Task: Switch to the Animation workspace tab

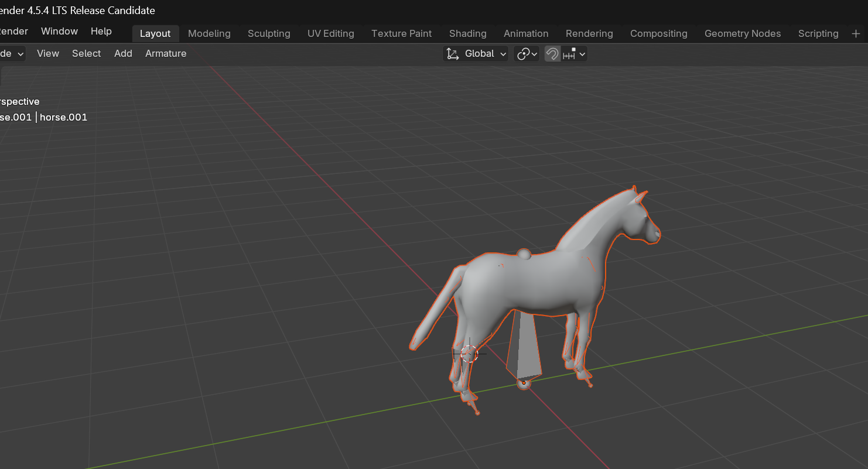Action: (526, 33)
